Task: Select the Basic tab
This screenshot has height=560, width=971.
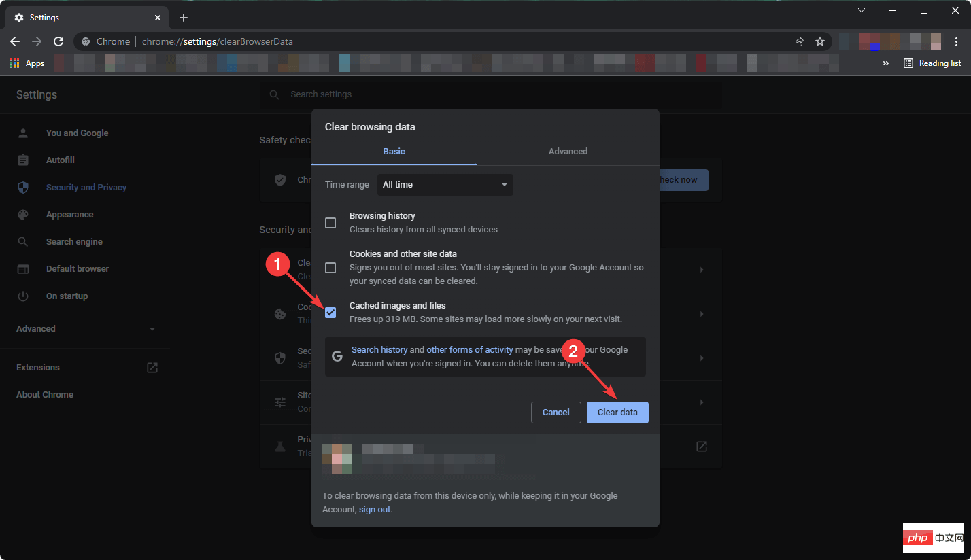Action: point(394,152)
